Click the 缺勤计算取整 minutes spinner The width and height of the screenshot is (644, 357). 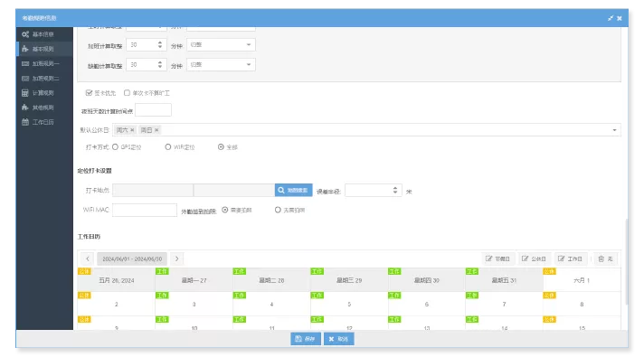click(x=147, y=64)
